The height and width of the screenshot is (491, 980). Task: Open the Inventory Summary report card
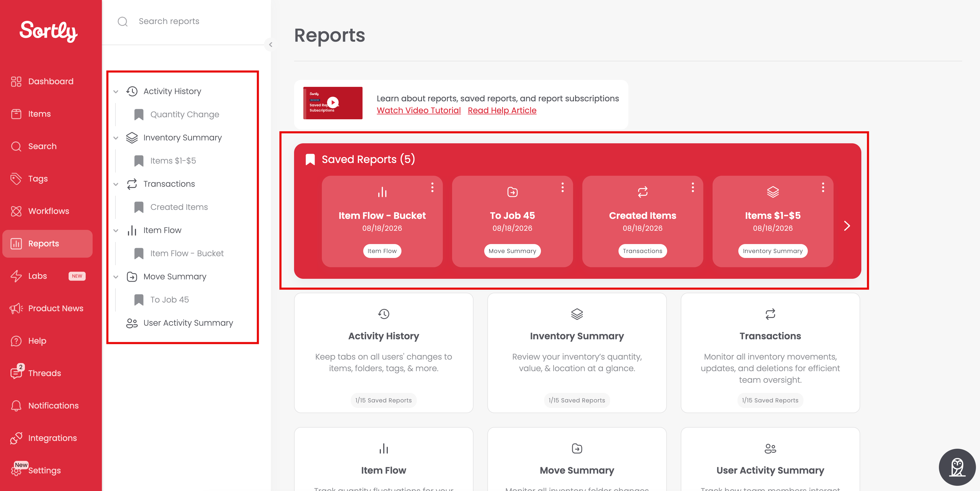click(x=577, y=353)
